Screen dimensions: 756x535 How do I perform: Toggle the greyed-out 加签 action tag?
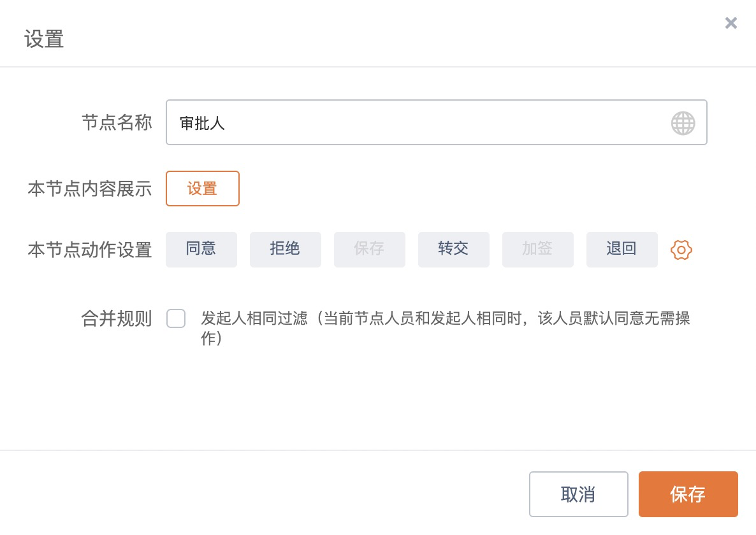click(538, 249)
